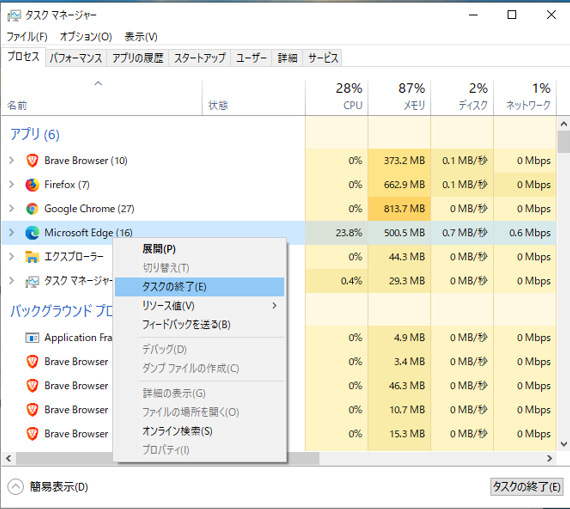Click the タスクの終了(E) button at bottom right
570x509 pixels.
[x=526, y=486]
